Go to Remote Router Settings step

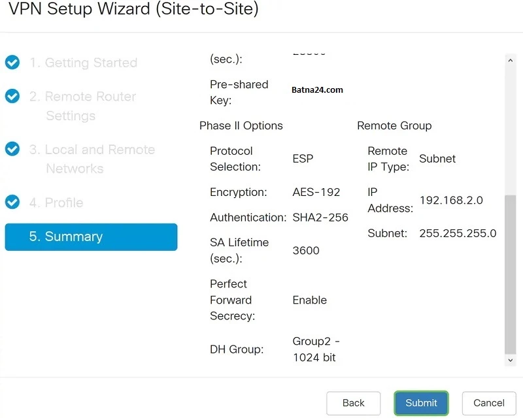tap(82, 106)
